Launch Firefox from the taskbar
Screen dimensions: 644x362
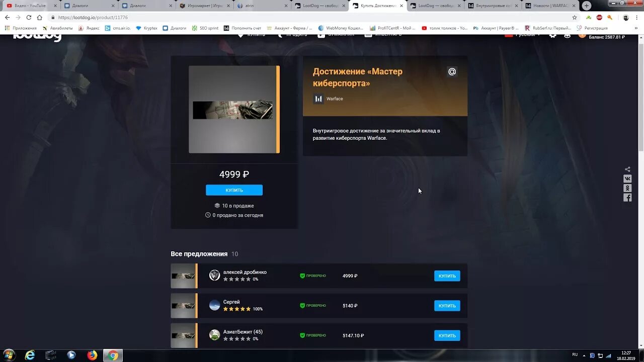point(92,355)
